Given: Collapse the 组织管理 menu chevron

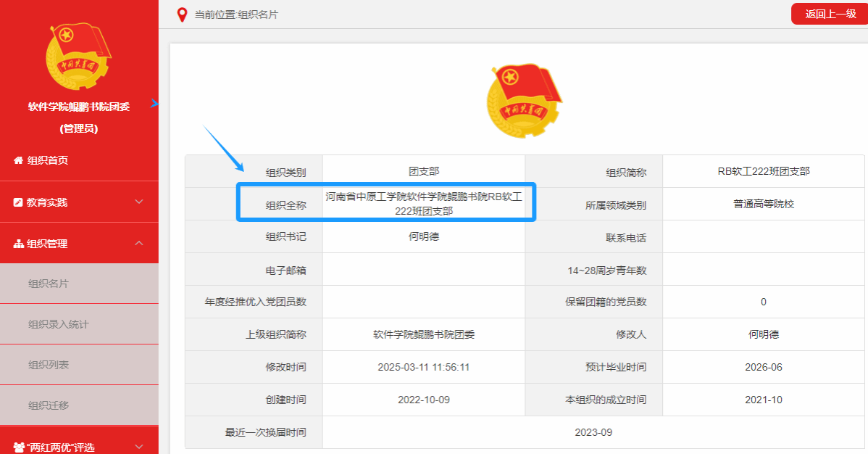Looking at the screenshot, I should (139, 244).
